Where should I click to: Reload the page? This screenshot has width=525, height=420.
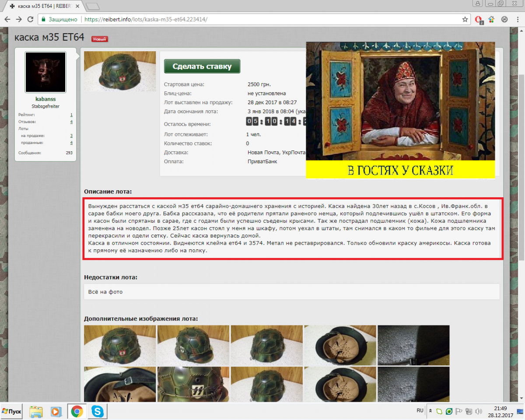(30, 19)
